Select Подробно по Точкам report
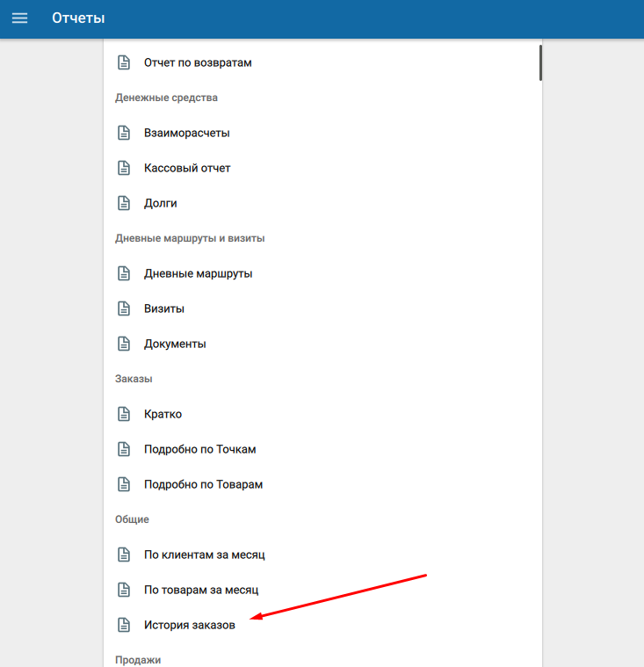 tap(199, 449)
